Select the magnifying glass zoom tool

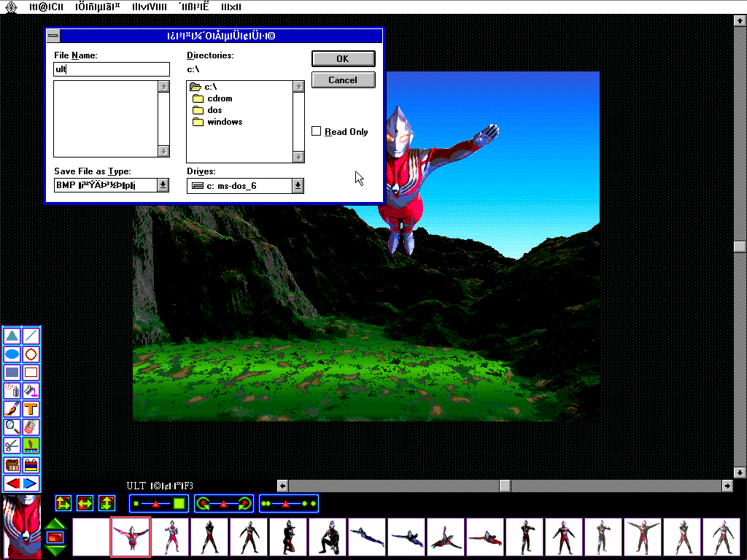click(12, 427)
